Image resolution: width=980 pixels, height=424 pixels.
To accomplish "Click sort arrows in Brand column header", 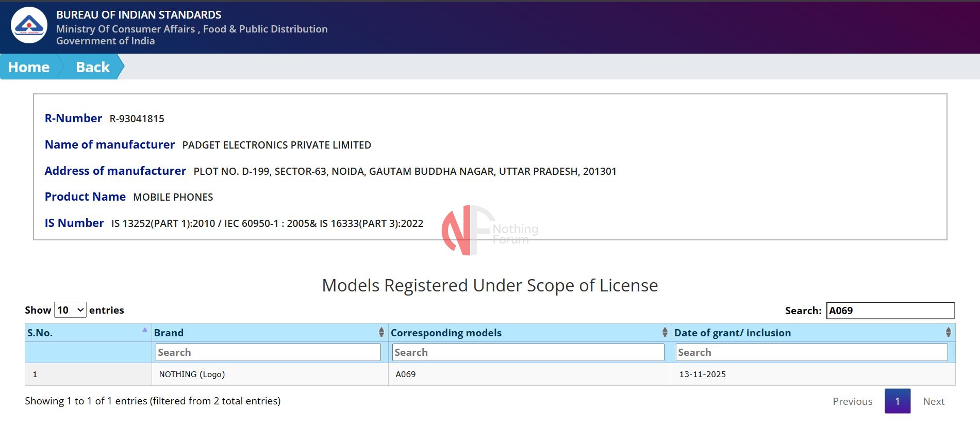I will pyautogui.click(x=381, y=333).
